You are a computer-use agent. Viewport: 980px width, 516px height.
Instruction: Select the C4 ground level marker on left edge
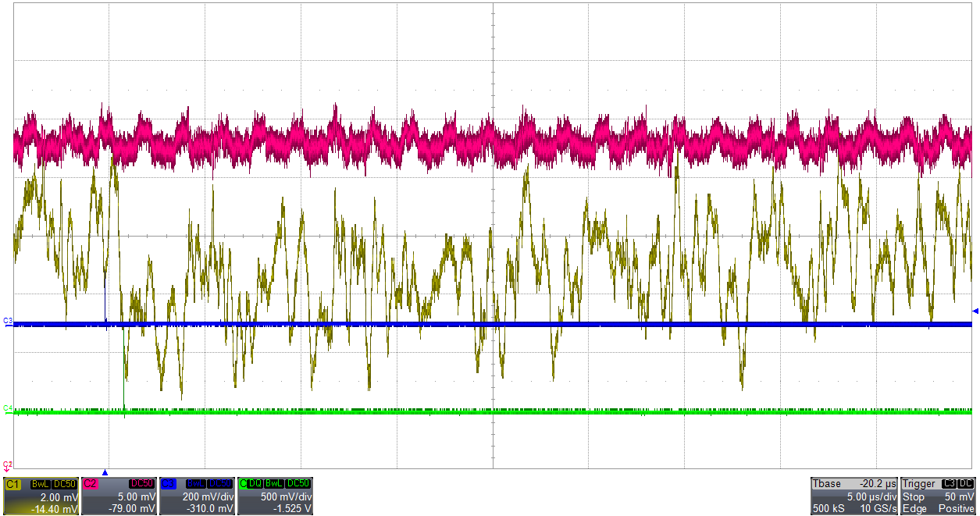click(8, 408)
